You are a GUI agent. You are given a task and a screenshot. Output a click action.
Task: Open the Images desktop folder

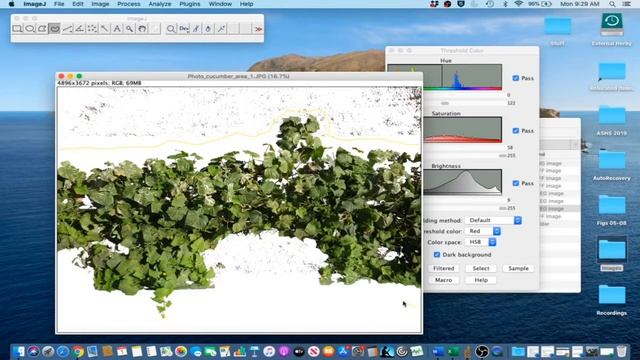(x=611, y=255)
